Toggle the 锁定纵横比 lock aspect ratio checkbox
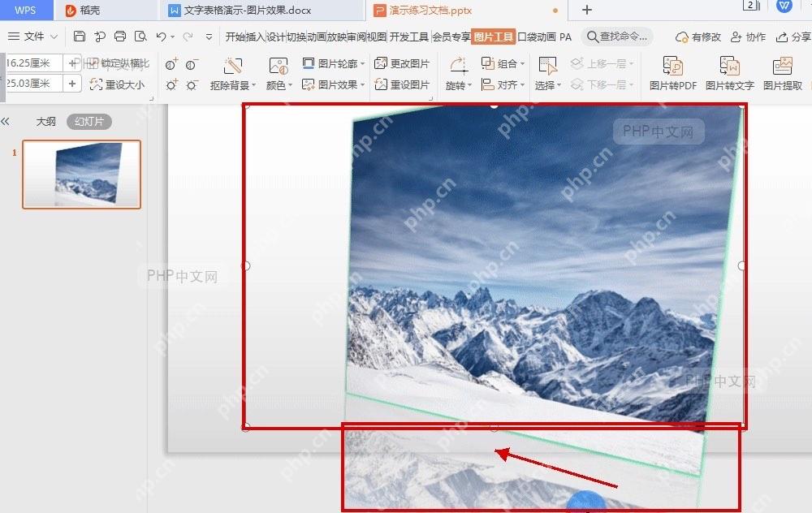 click(x=92, y=63)
